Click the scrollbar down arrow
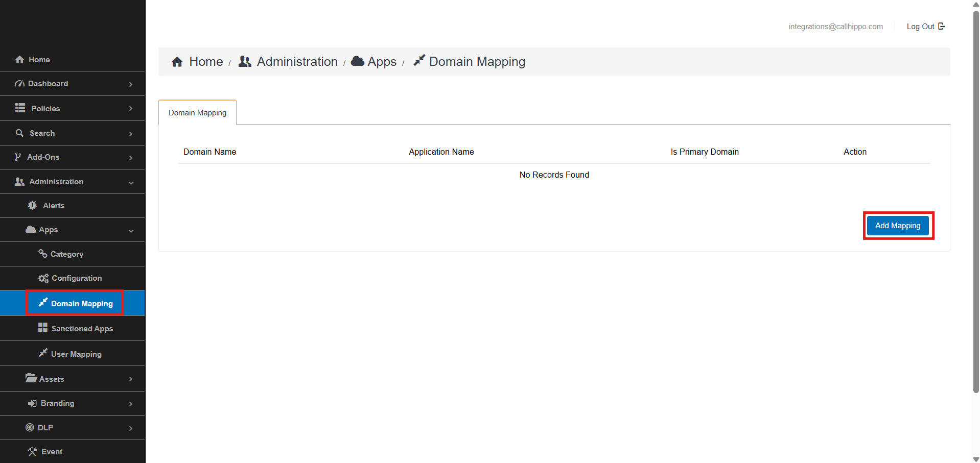 coord(976,459)
